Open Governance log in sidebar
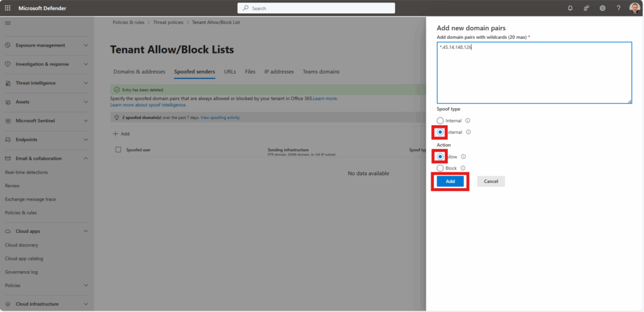 (x=21, y=272)
